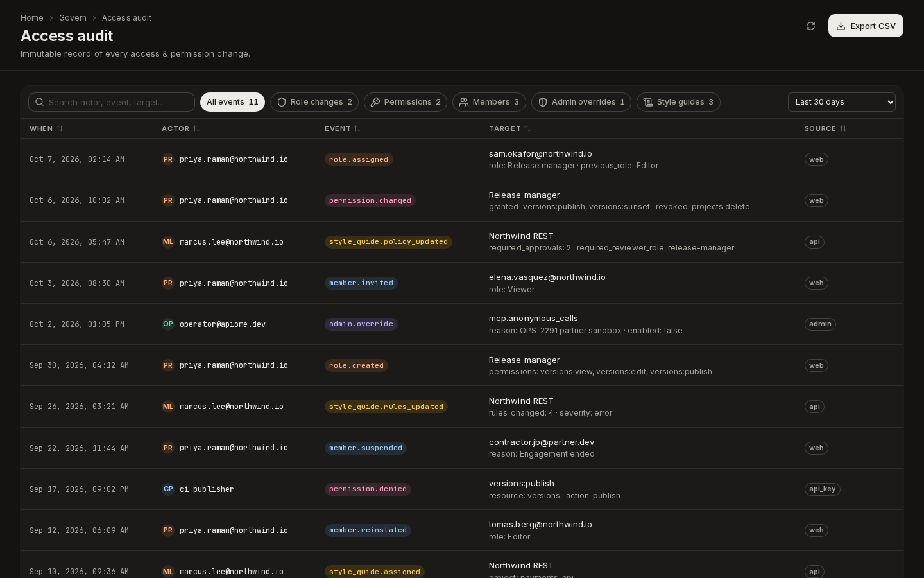Filter by Style guides events

coord(678,102)
